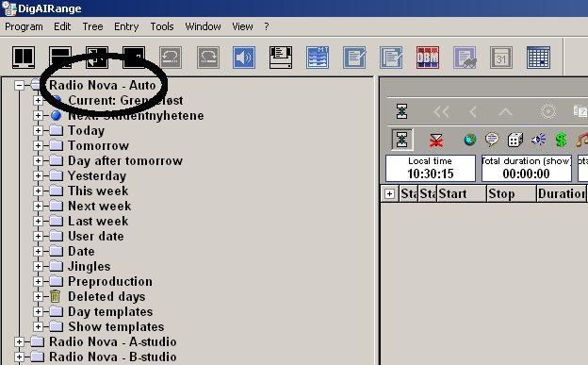Click the edit entry note icon
The image size is (588, 365).
click(x=354, y=58)
